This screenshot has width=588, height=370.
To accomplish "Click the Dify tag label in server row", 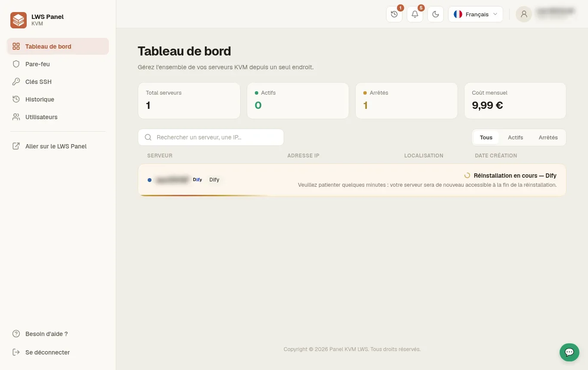I will 214,180.
